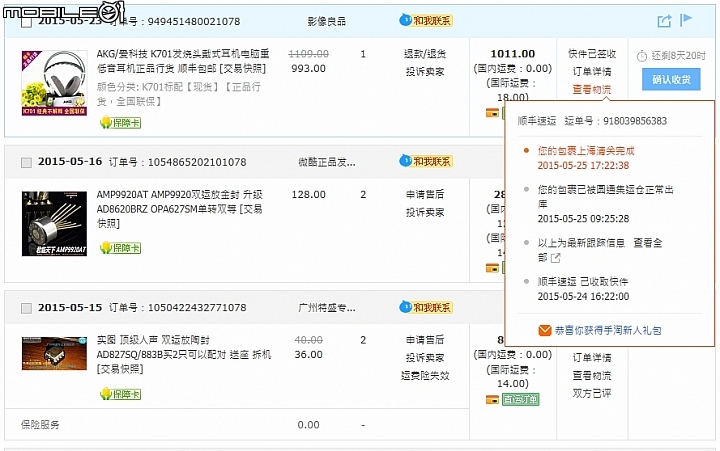
Task: Click credit card icon in AD827SQ order
Action: tap(492, 400)
